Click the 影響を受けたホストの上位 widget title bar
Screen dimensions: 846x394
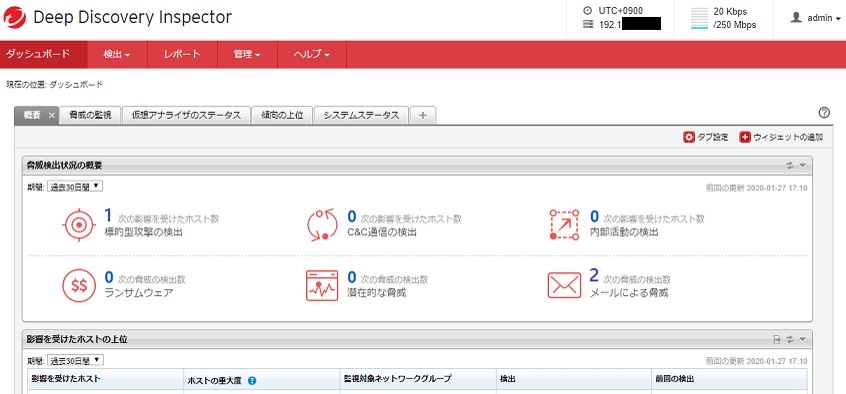417,339
